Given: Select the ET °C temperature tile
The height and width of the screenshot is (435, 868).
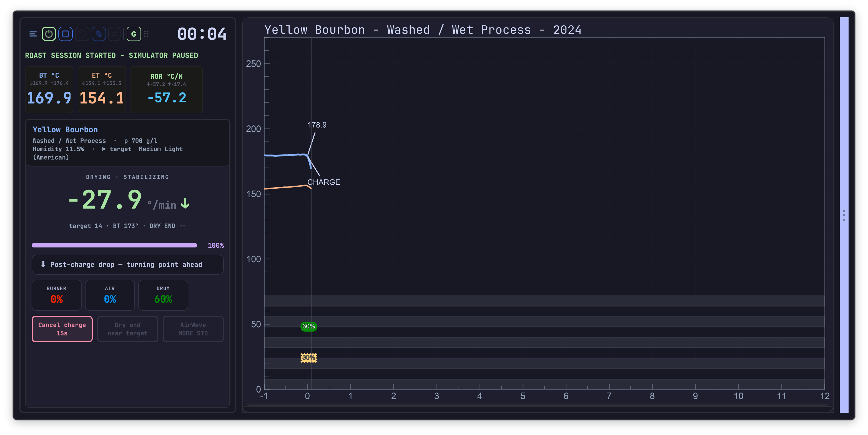Looking at the screenshot, I should click(102, 89).
